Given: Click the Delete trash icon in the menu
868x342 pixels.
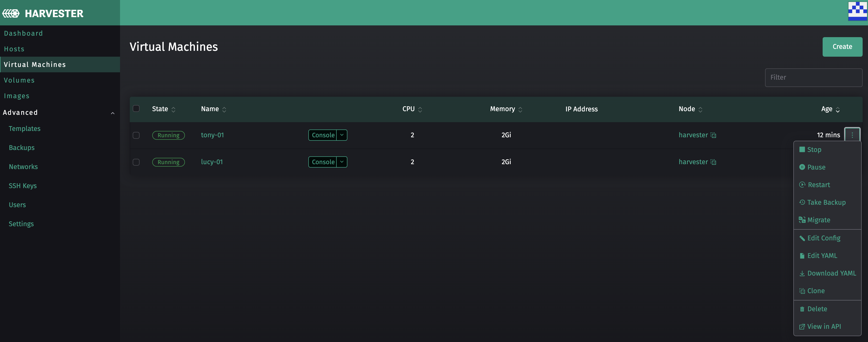Looking at the screenshot, I should [802, 309].
